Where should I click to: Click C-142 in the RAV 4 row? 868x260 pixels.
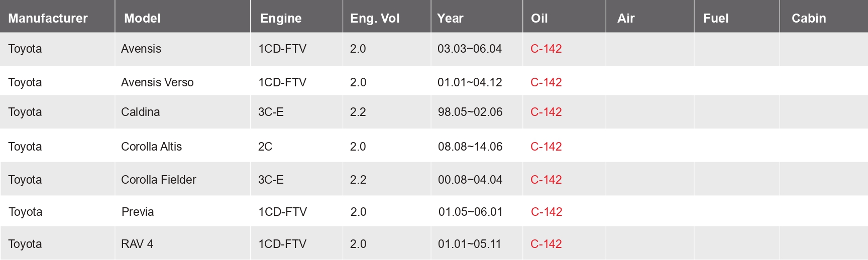tap(546, 244)
